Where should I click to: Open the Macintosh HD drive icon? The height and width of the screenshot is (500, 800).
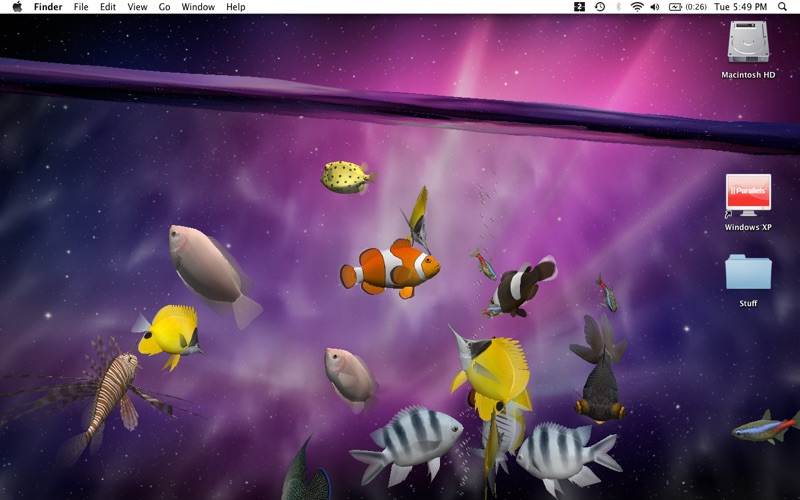click(x=748, y=44)
